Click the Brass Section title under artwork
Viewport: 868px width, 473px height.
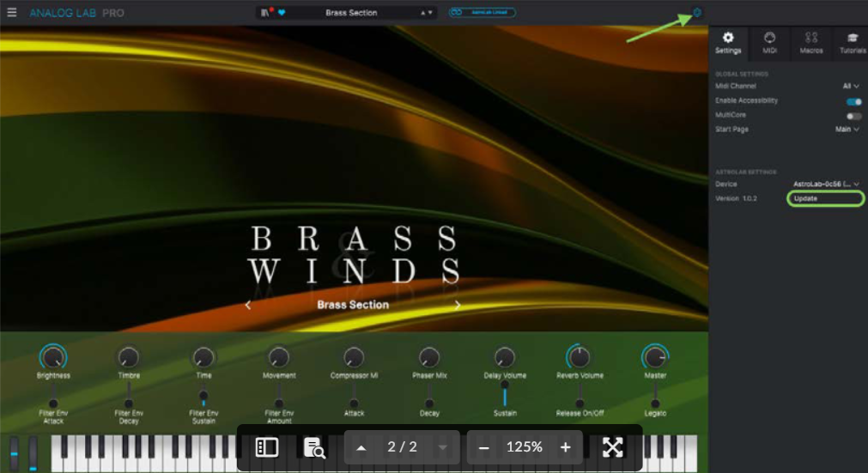[x=353, y=305]
